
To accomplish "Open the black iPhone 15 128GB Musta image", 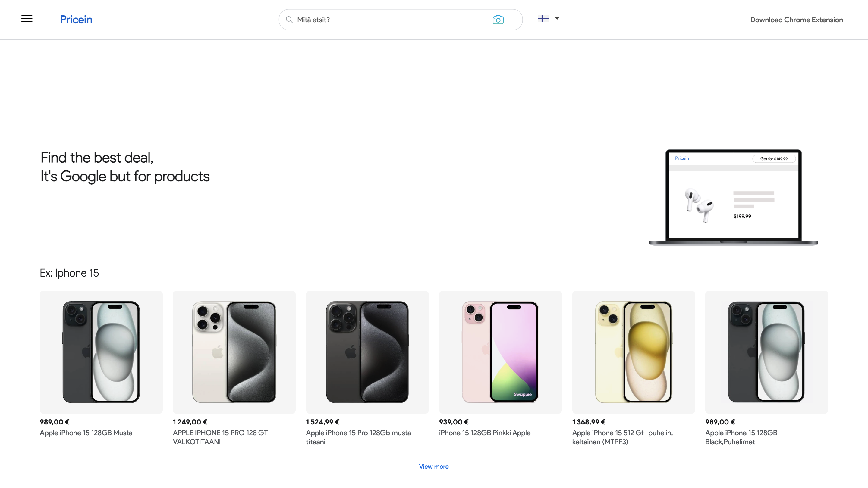I will (101, 352).
